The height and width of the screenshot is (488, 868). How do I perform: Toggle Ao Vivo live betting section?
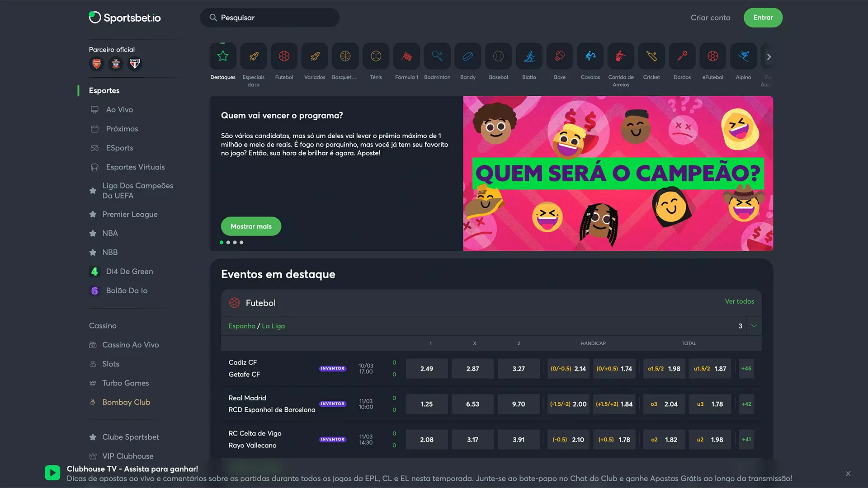[119, 110]
